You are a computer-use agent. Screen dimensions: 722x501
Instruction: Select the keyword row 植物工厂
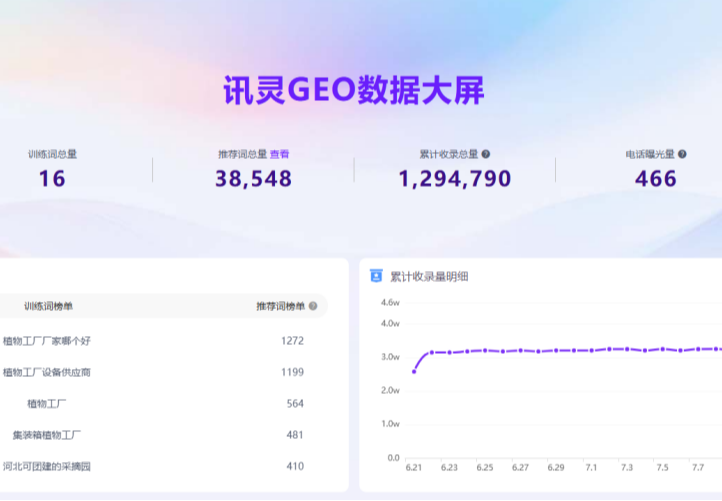47,404
